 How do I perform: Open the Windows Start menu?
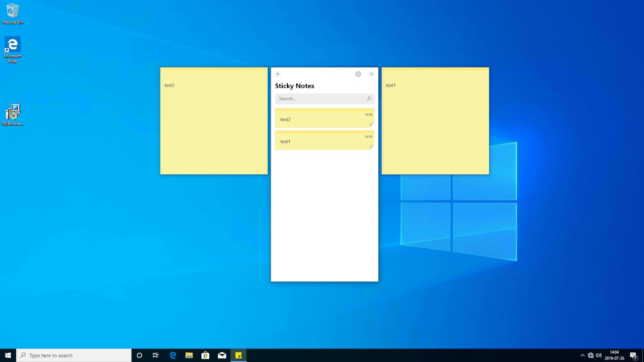[8, 355]
